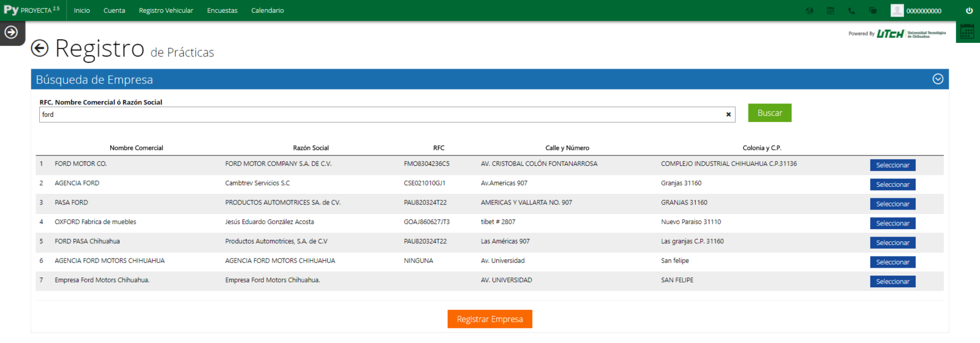980x343 pixels.
Task: Click the user avatar picture
Action: pos(897,10)
